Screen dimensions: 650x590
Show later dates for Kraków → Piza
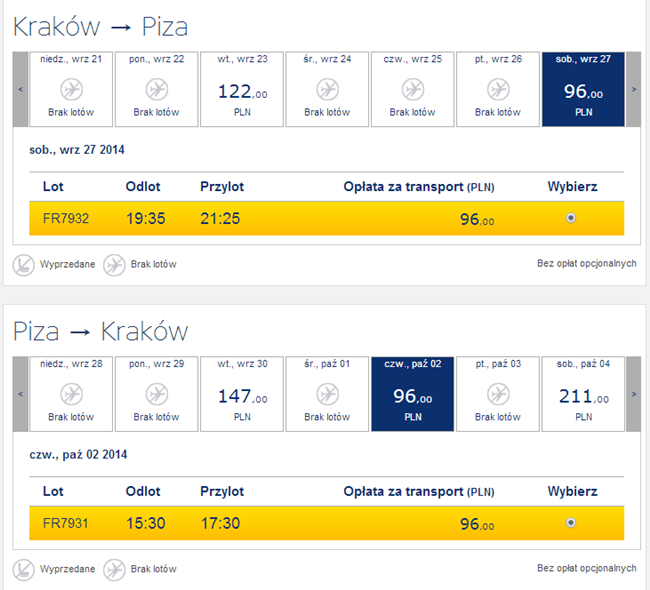click(x=633, y=89)
